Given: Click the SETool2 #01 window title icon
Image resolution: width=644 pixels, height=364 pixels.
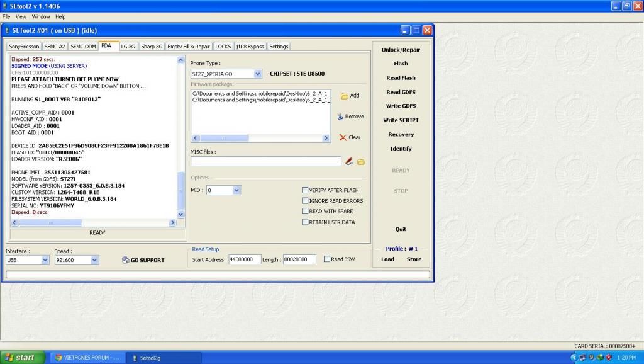Looking at the screenshot, I should point(7,30).
